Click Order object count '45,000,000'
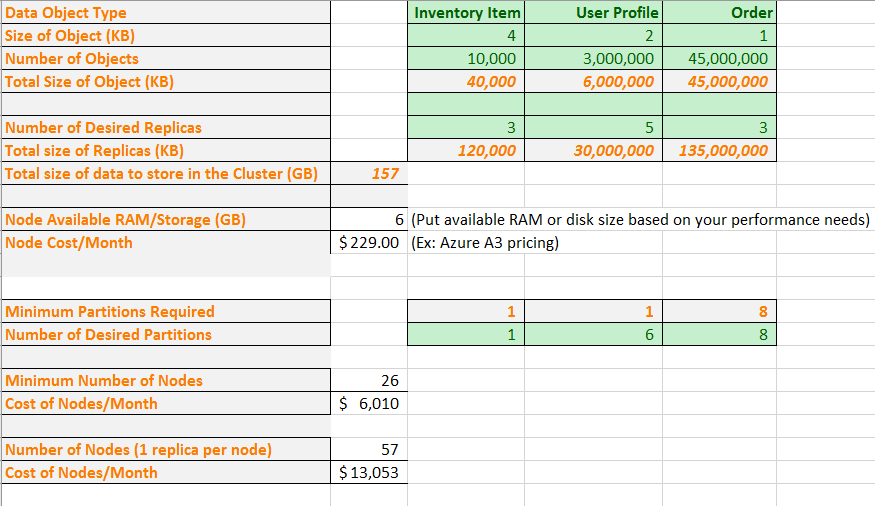 tap(719, 59)
